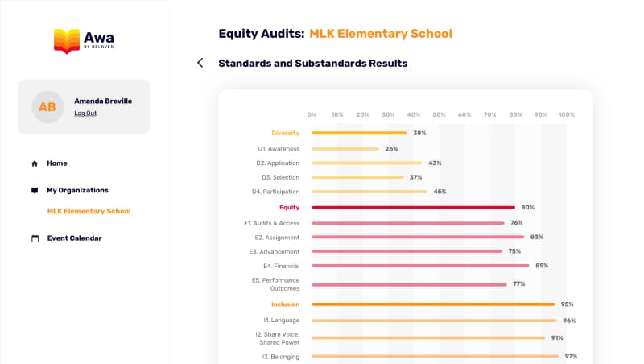Click the AB user avatar
Image resolution: width=644 pixels, height=364 pixels.
coord(47,106)
